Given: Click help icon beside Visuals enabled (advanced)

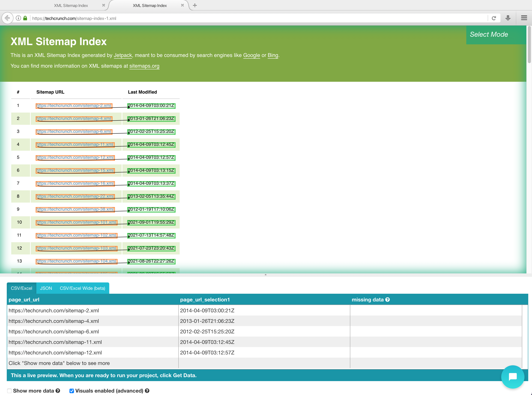Looking at the screenshot, I should point(147,391).
